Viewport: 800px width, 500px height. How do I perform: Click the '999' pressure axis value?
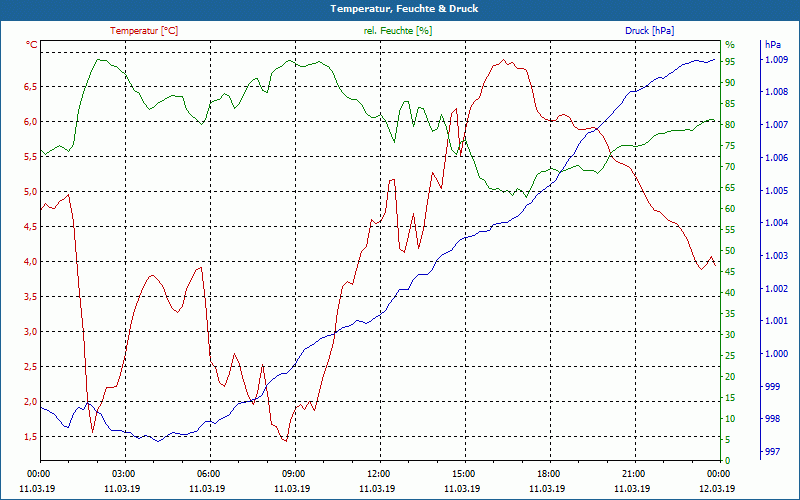(x=772, y=386)
